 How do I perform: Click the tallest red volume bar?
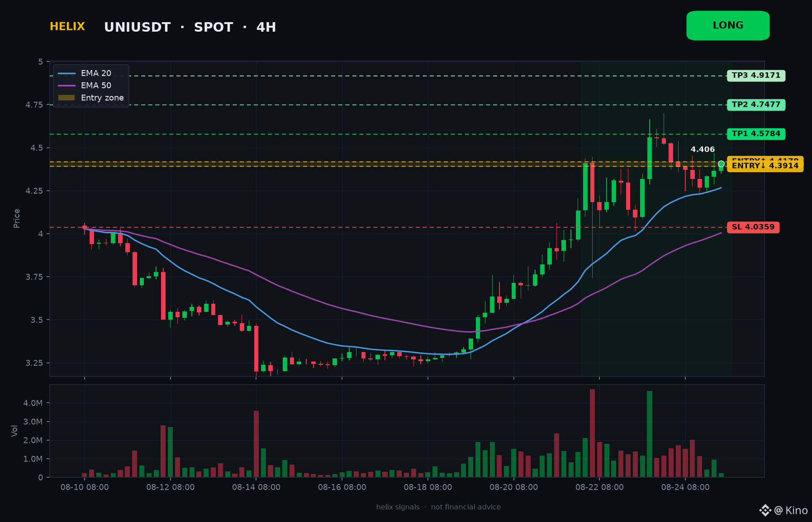(x=592, y=433)
